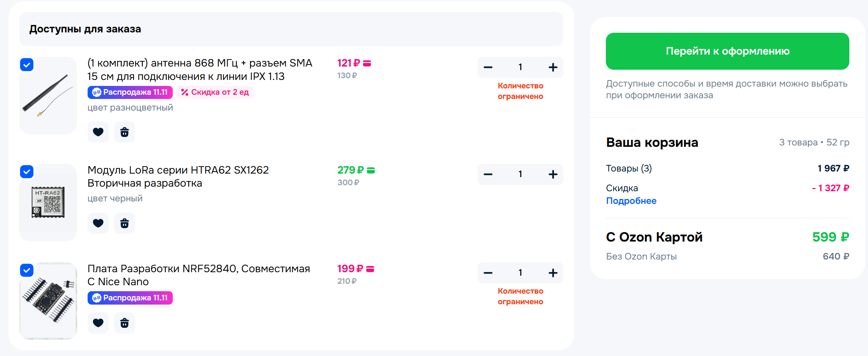Remove LoRa HTRA62 module with trash icon
The width and height of the screenshot is (868, 356).
125,223
